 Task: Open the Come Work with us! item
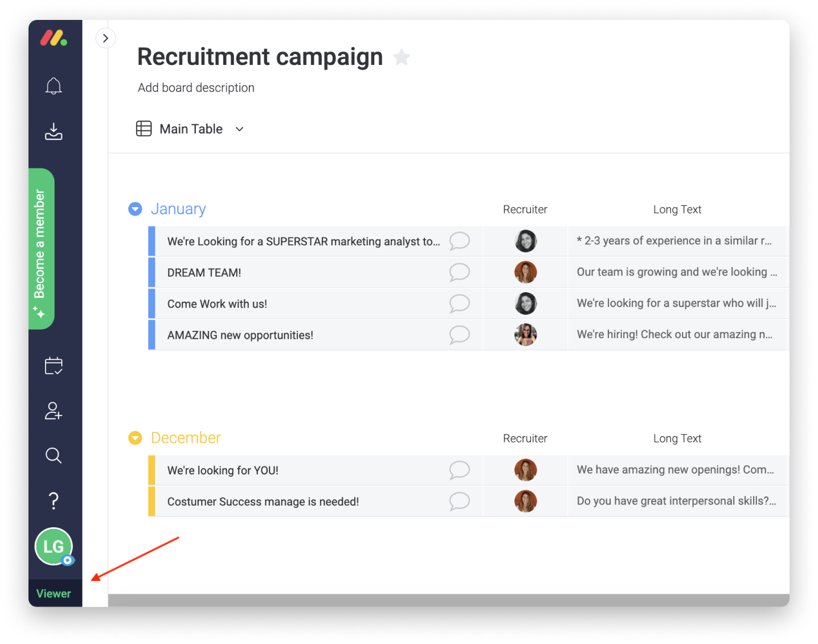[x=217, y=304]
